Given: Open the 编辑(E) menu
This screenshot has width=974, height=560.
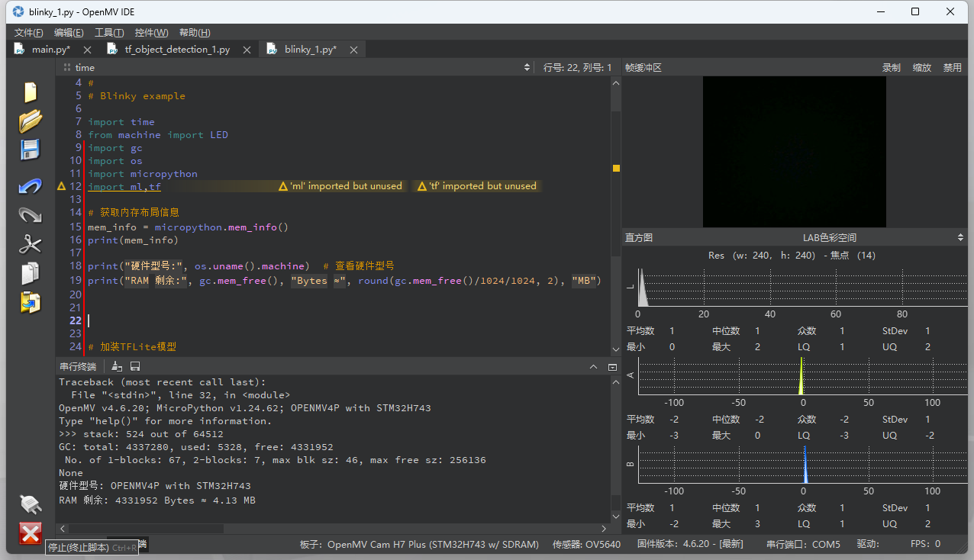Looking at the screenshot, I should click(x=69, y=33).
